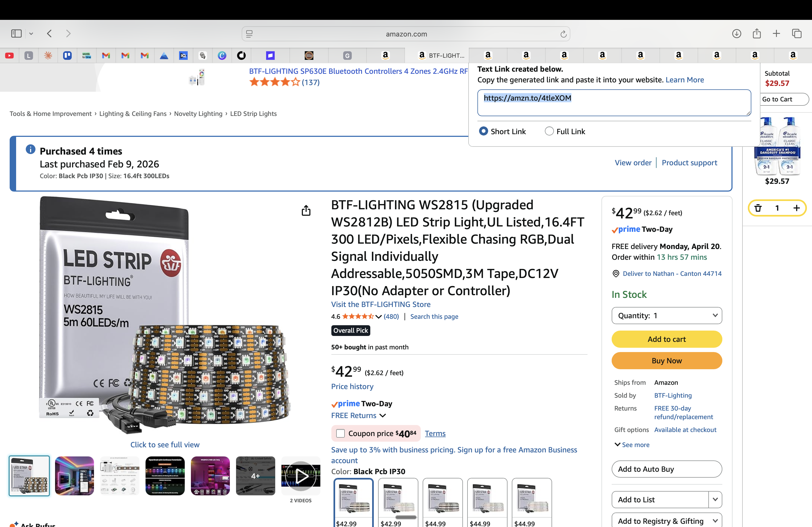Image resolution: width=812 pixels, height=527 pixels.
Task: Show the 4+ more images thumbnail
Action: point(255,475)
